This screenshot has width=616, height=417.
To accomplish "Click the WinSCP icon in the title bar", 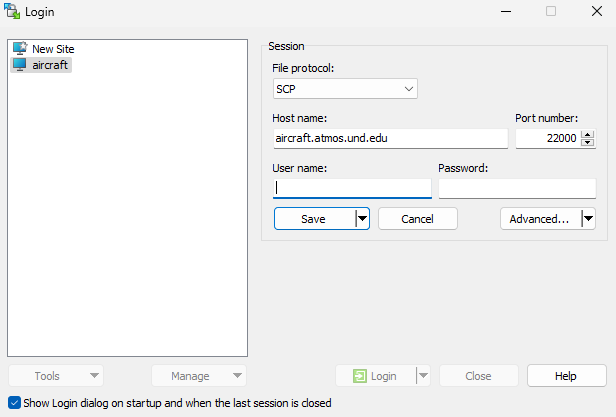I will (x=12, y=12).
